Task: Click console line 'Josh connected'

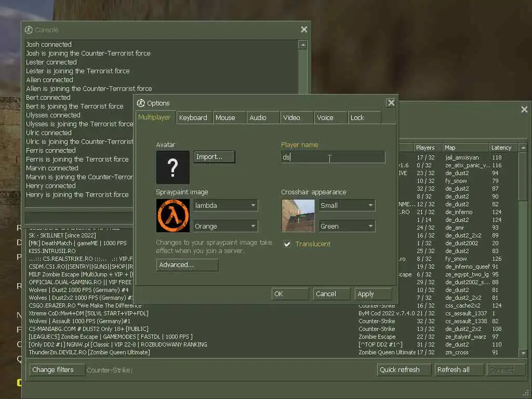Action: 49,45
